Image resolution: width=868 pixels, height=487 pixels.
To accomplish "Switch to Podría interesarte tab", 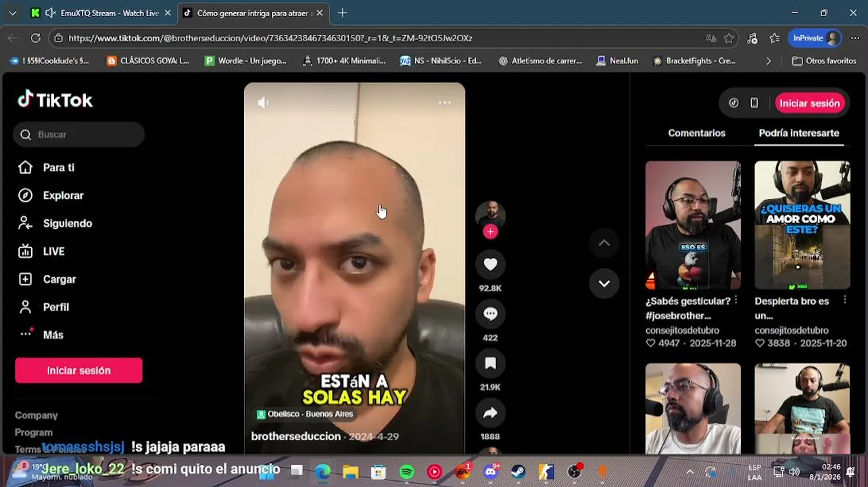I will tap(798, 133).
